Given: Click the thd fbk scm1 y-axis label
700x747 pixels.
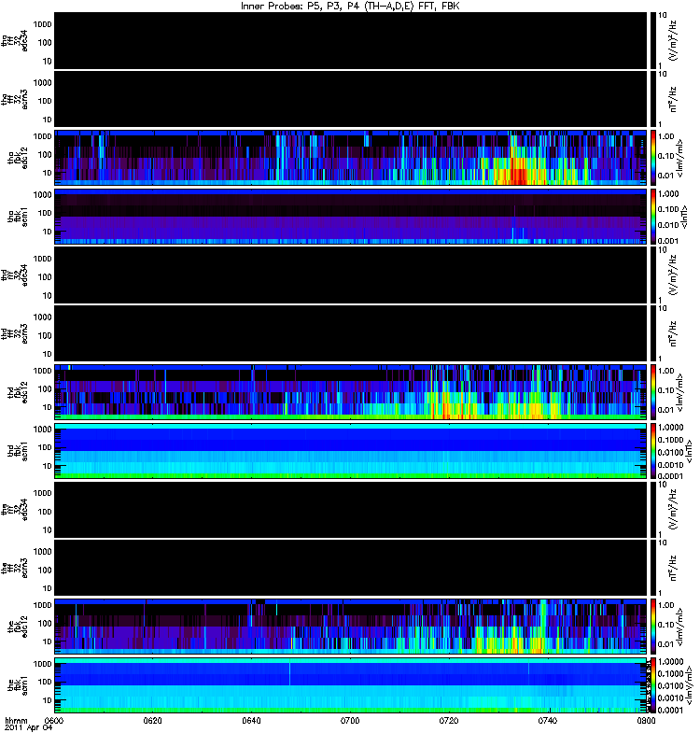Looking at the screenshot, I should click(18, 451).
